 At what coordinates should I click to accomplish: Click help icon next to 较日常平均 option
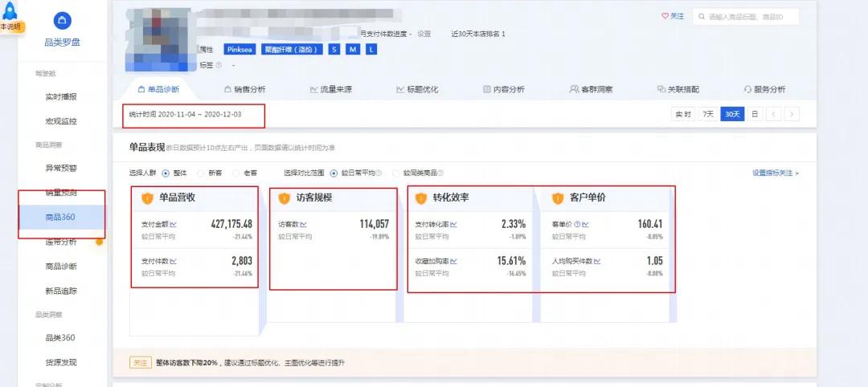click(x=379, y=173)
